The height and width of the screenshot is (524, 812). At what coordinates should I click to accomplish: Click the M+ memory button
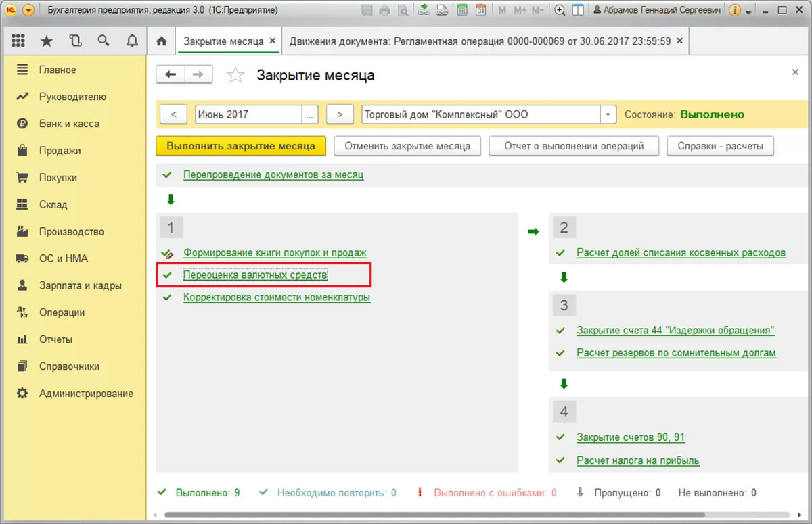click(520, 11)
